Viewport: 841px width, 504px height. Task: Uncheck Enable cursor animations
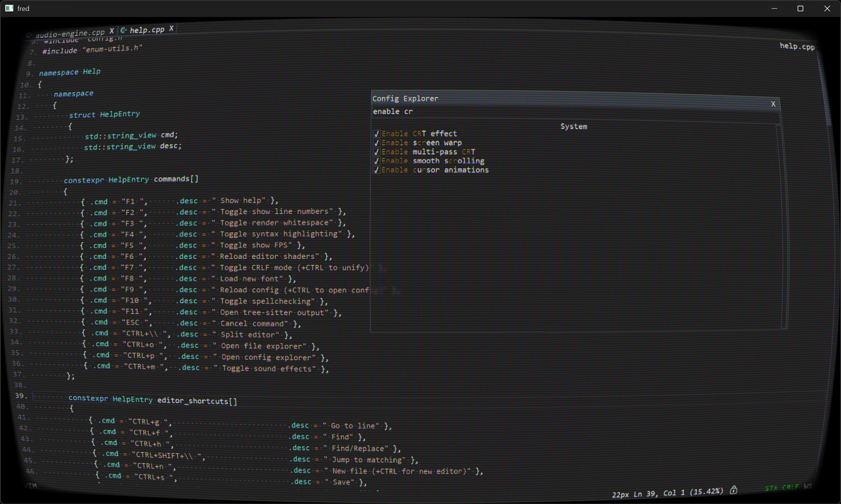(377, 170)
